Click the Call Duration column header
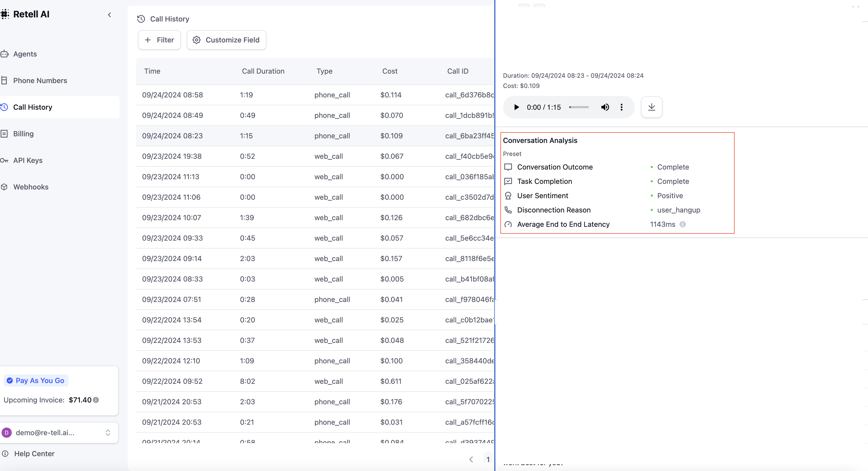Image resolution: width=868 pixels, height=471 pixels. [x=263, y=71]
